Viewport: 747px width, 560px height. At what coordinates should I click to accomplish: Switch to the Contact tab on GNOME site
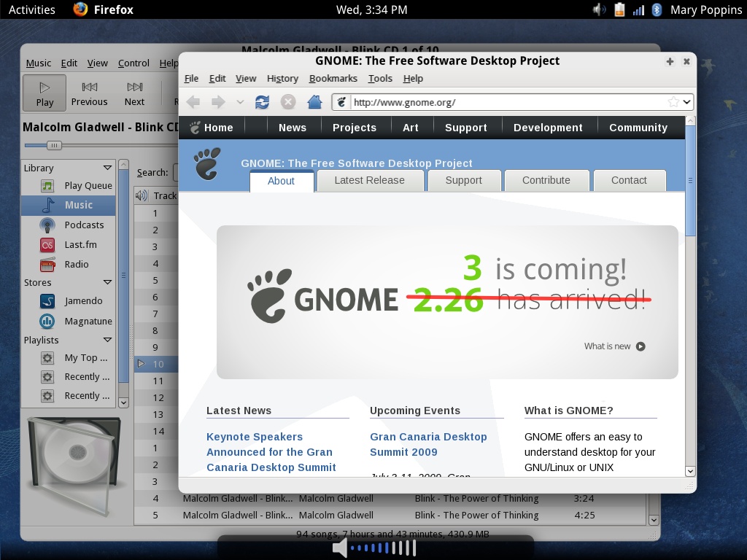629,181
